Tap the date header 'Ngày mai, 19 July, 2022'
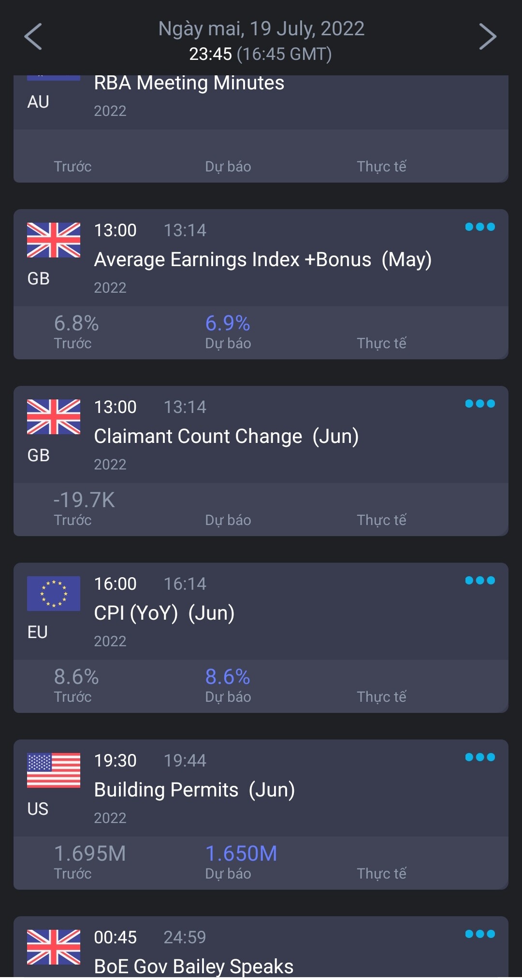This screenshot has width=522, height=980. tap(261, 29)
